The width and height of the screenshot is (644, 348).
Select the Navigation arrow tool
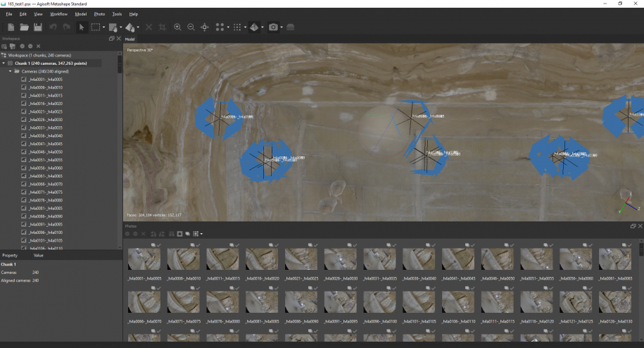[81, 27]
